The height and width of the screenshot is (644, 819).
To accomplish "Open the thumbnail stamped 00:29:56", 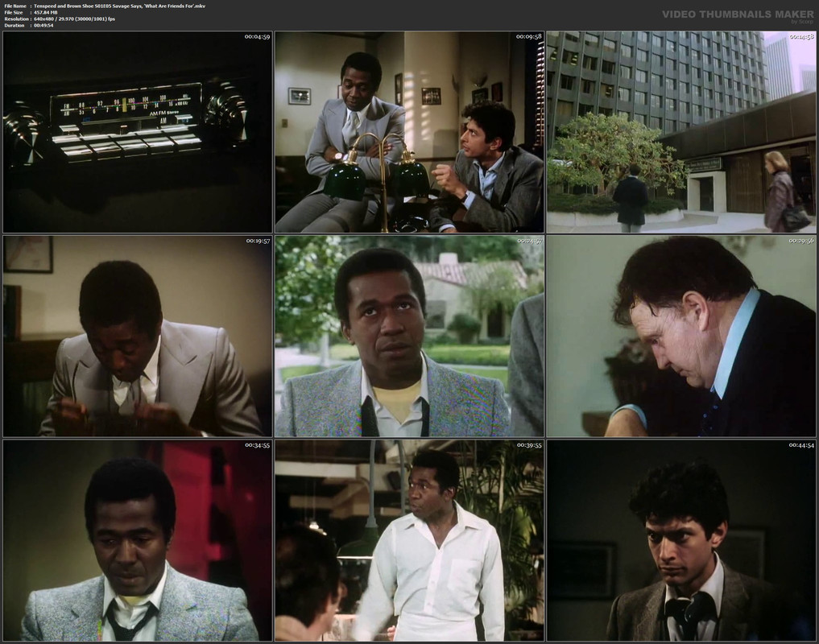I will [x=681, y=336].
